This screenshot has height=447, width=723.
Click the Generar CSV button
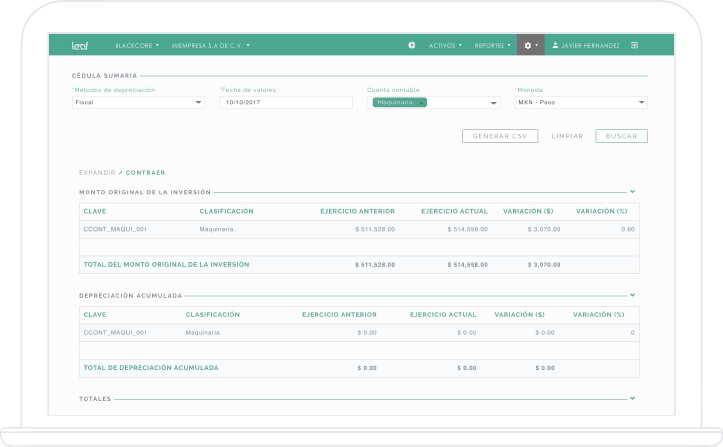click(500, 136)
